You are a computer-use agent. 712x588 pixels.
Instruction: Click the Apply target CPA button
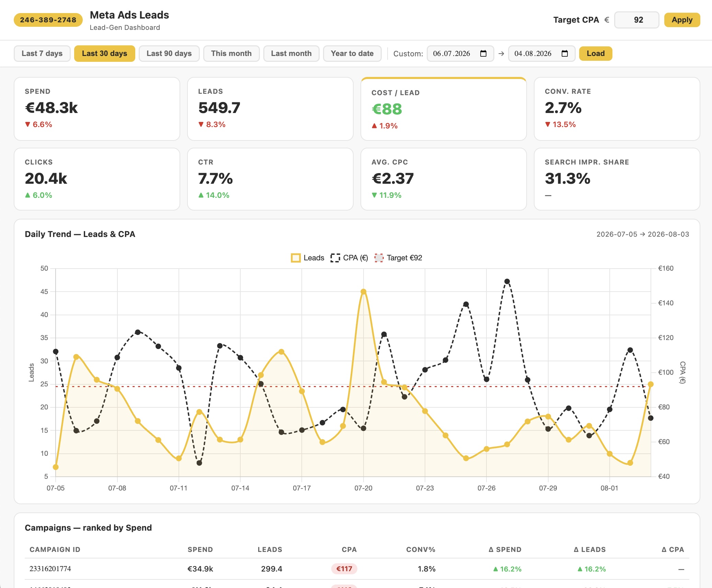tap(682, 20)
